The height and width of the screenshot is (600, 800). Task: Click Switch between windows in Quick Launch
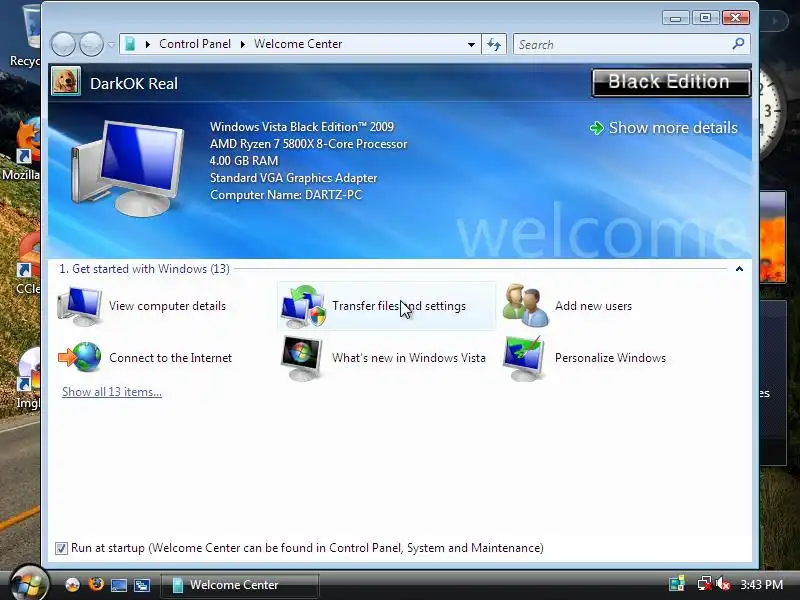142,585
